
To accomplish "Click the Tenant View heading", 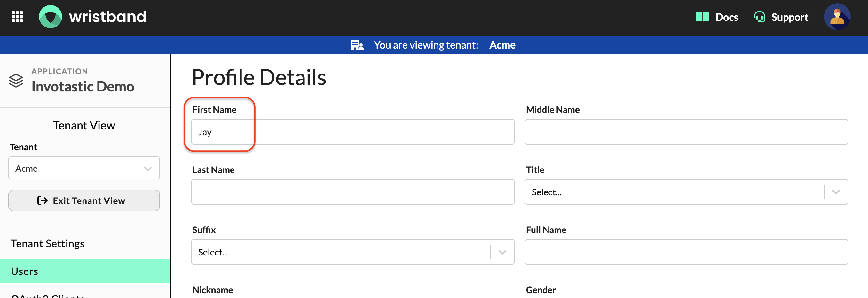I will (x=84, y=126).
